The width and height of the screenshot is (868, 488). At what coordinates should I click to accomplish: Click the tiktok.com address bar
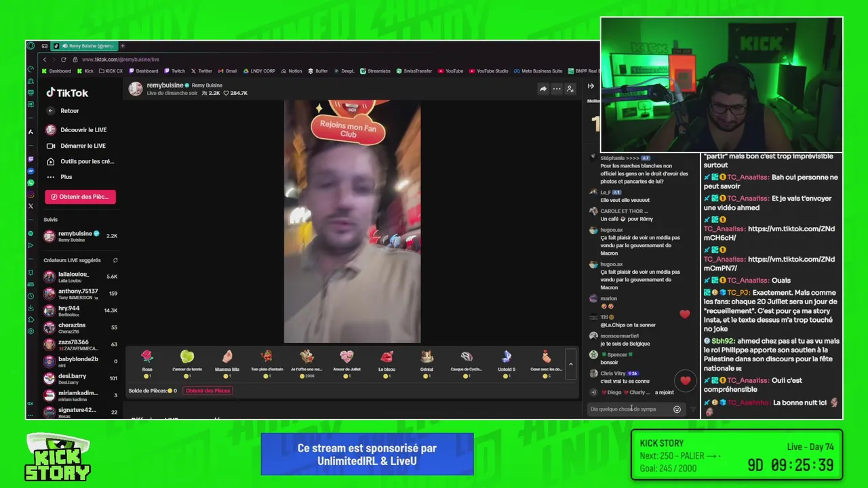[x=121, y=60]
